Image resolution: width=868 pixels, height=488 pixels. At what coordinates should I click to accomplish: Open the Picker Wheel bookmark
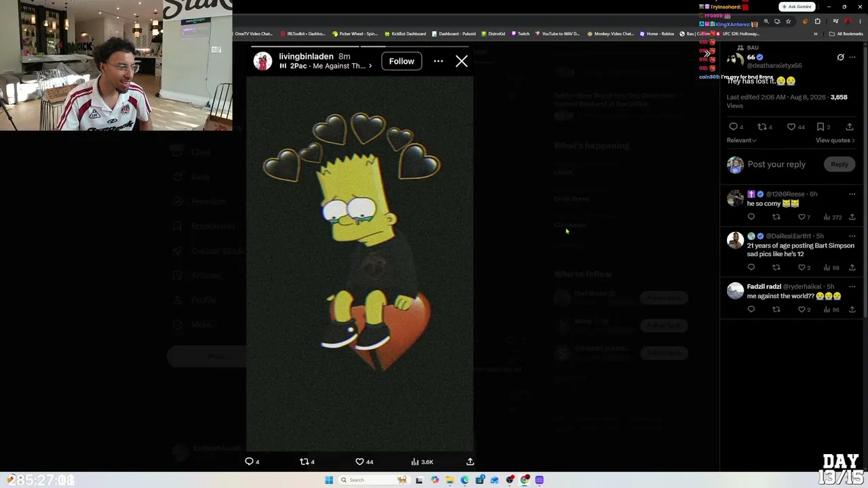point(355,34)
